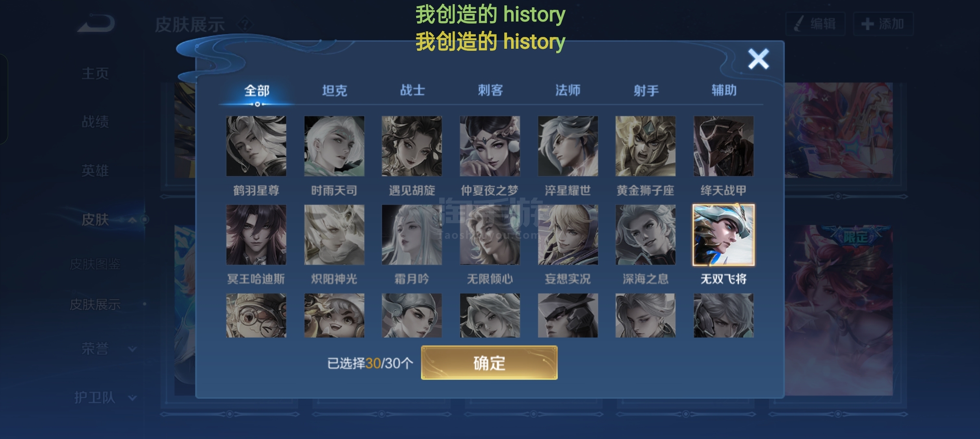The height and width of the screenshot is (439, 980).
Task: Select the 仲夏夜之梦 skin portrait
Action: click(x=490, y=146)
